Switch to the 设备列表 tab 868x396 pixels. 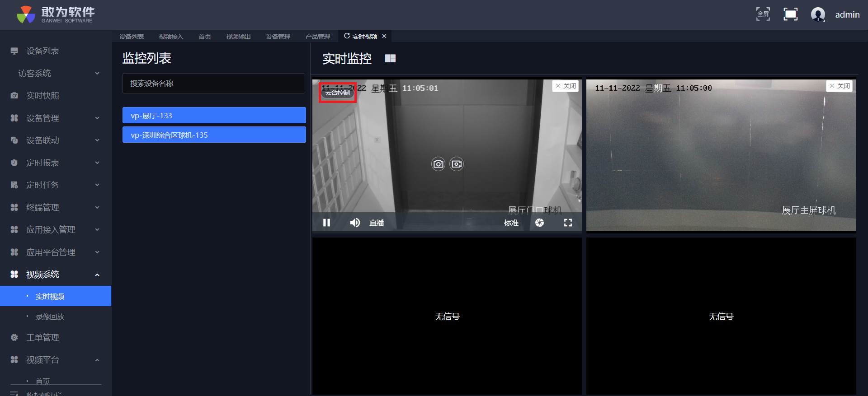[132, 37]
